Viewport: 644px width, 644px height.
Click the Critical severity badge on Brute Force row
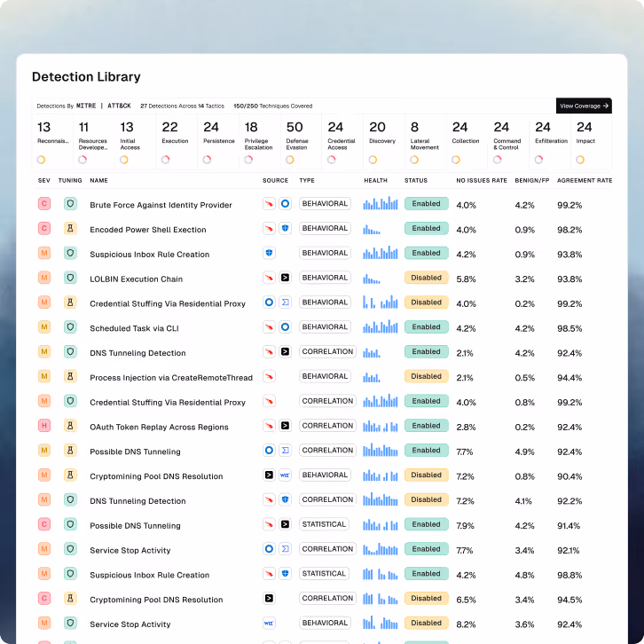(44, 204)
